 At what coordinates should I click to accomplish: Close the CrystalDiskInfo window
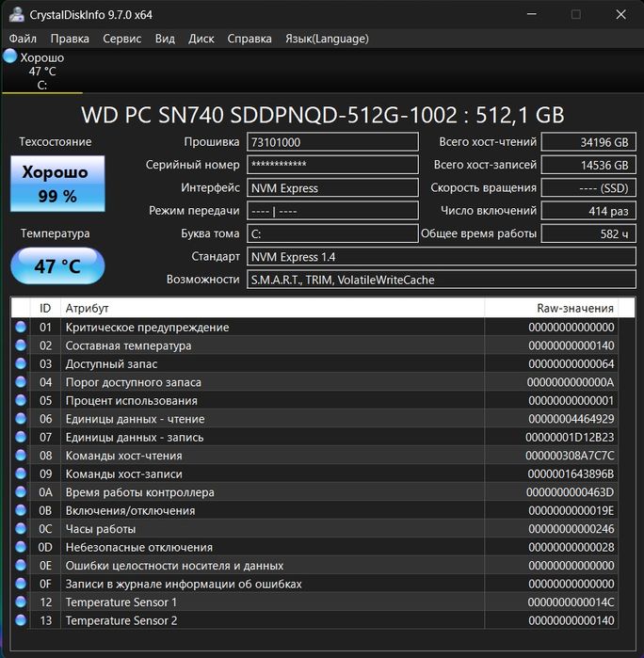tap(620, 14)
